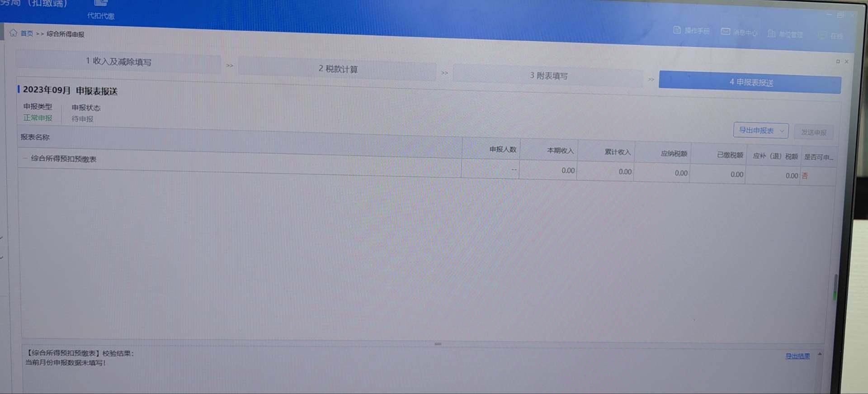The height and width of the screenshot is (394, 868).
Task: Click the 已缴税额 column header
Action: pos(730,155)
